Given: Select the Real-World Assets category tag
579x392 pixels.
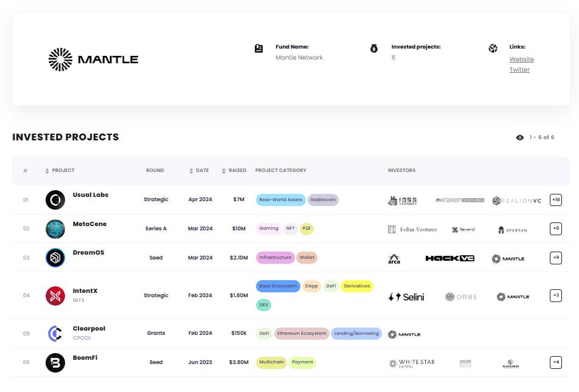Looking at the screenshot, I should pos(280,200).
